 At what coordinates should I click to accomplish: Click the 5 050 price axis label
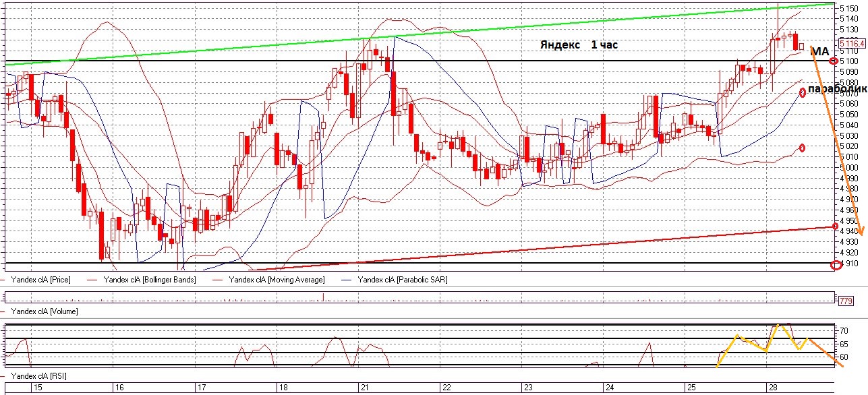[848, 115]
